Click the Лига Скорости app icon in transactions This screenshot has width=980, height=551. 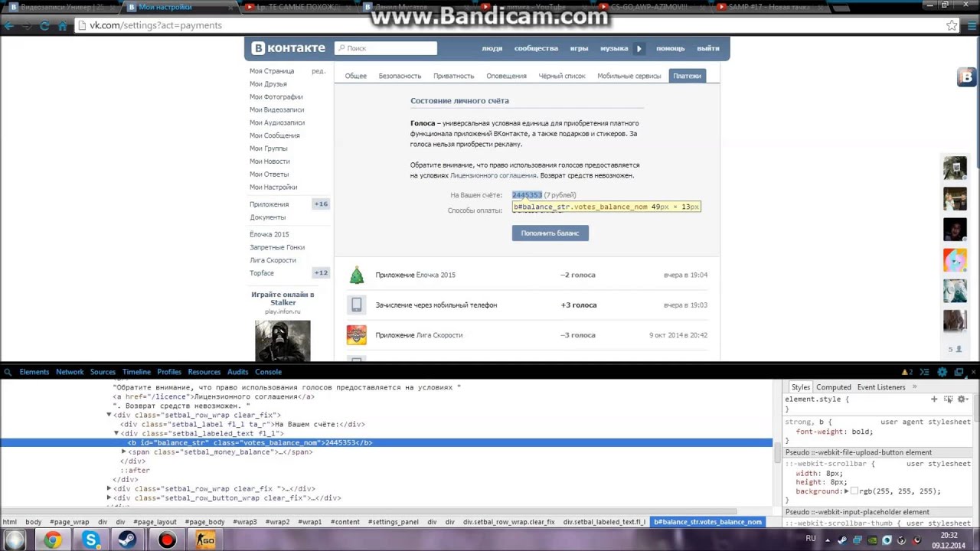click(x=357, y=334)
